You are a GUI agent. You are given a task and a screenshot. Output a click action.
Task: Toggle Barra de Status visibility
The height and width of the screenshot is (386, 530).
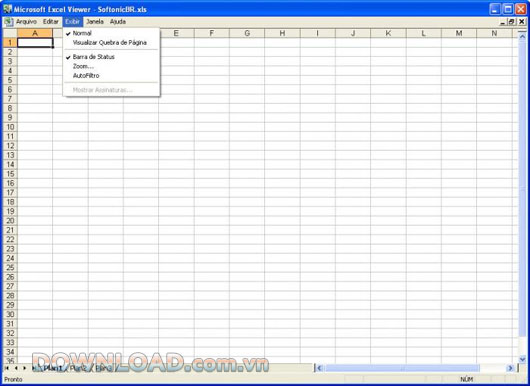coord(112,57)
